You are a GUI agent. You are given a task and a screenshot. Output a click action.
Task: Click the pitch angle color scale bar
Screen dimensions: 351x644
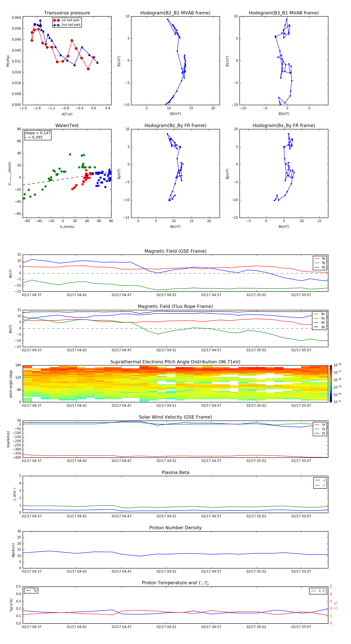click(331, 384)
